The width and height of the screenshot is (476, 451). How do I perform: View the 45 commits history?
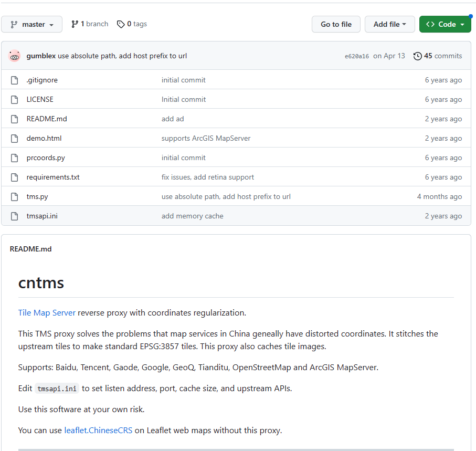pyautogui.click(x=438, y=56)
